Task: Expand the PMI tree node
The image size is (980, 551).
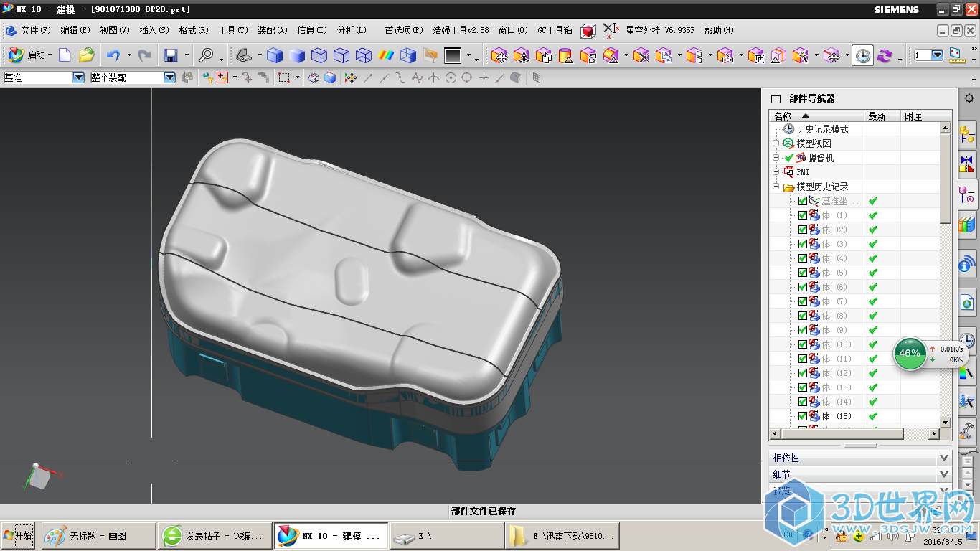Action: (776, 172)
